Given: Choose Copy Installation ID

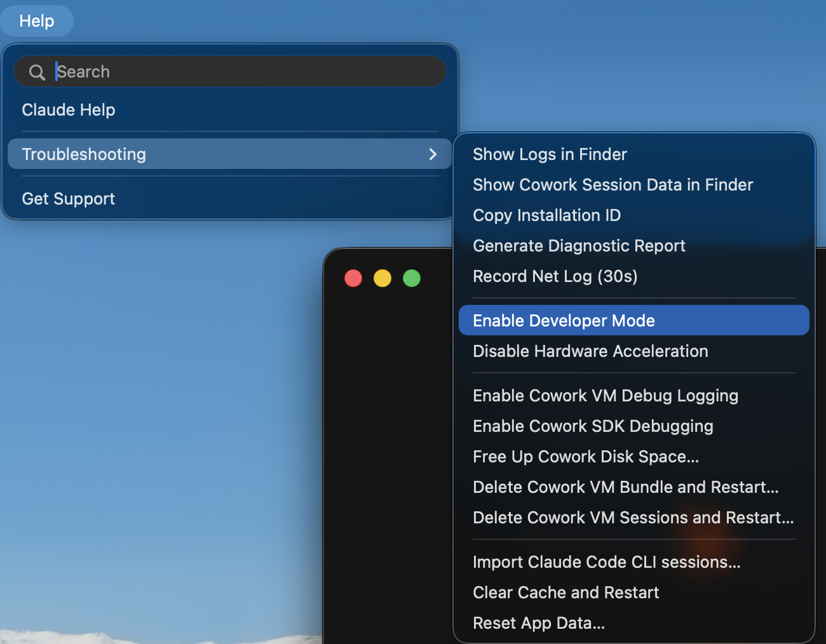Looking at the screenshot, I should [634, 215].
